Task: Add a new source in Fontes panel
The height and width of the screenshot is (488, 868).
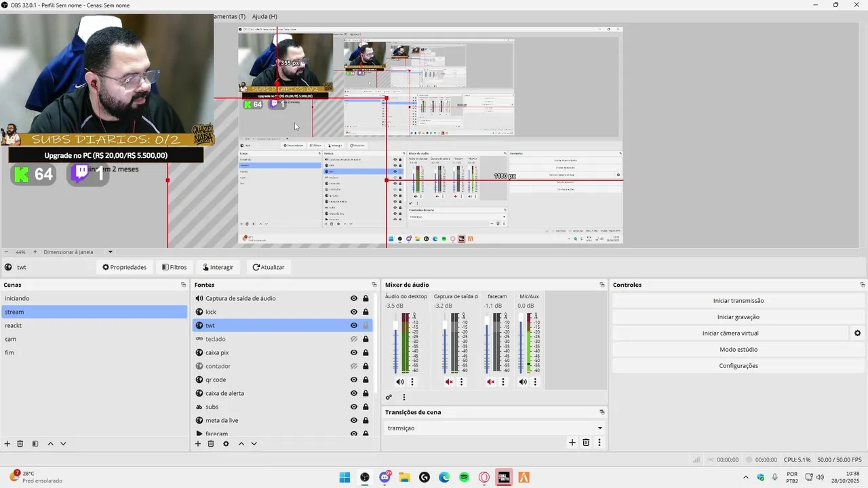Action: (198, 444)
